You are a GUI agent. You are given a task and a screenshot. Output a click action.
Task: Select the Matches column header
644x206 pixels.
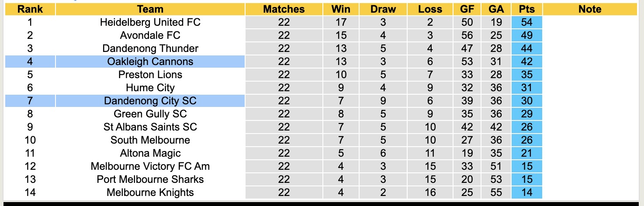tap(284, 9)
